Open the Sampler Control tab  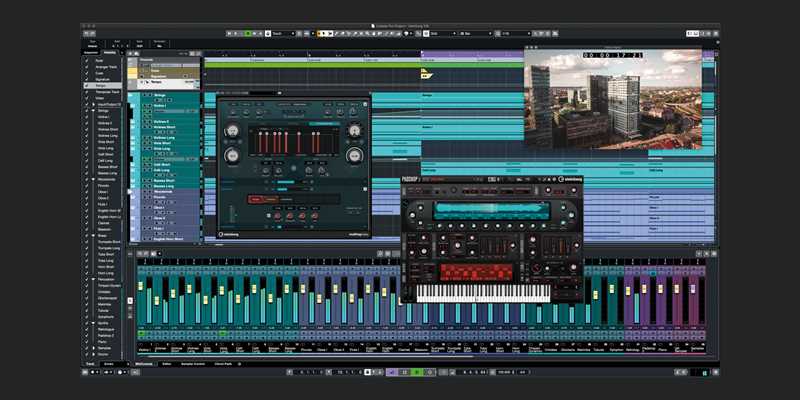click(x=193, y=364)
